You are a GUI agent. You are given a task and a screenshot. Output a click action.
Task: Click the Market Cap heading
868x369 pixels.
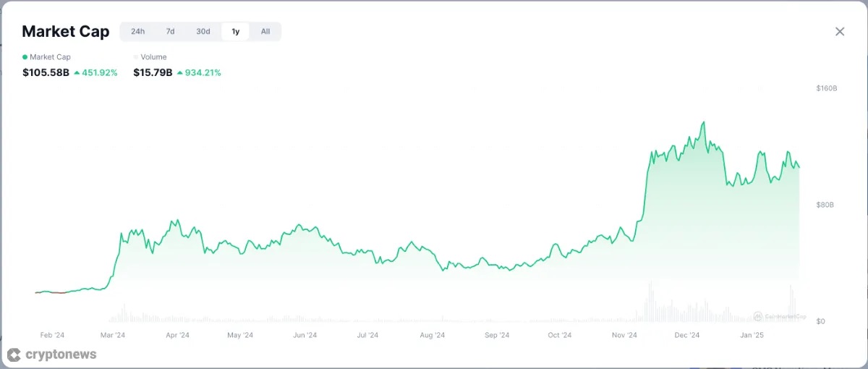(x=66, y=31)
